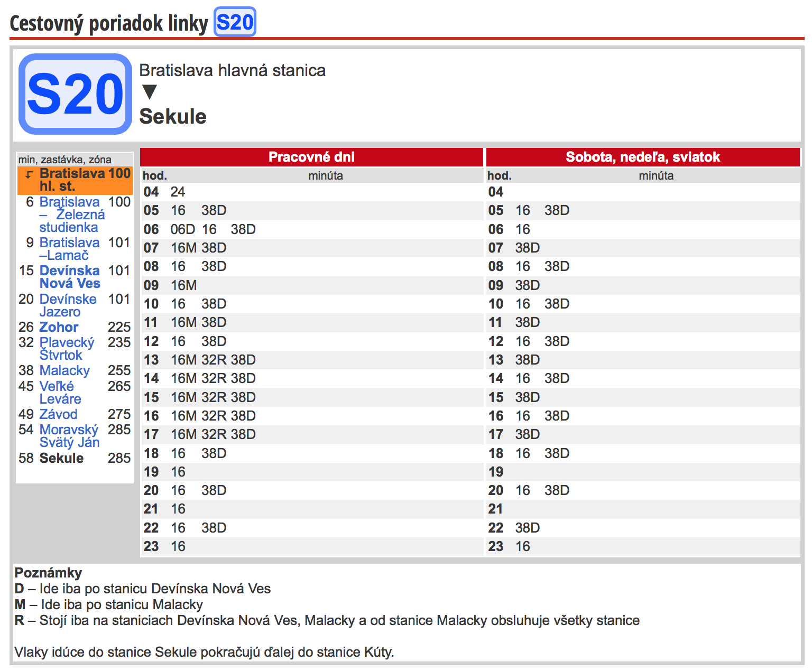812x671 pixels.
Task: Click the direction arrow below Bratislava hlavná stanica
Action: point(150,92)
